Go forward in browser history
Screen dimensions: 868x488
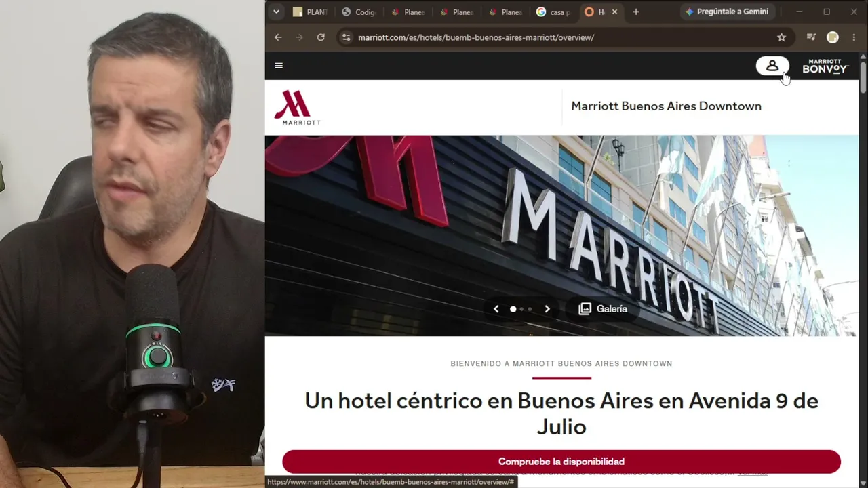point(300,37)
